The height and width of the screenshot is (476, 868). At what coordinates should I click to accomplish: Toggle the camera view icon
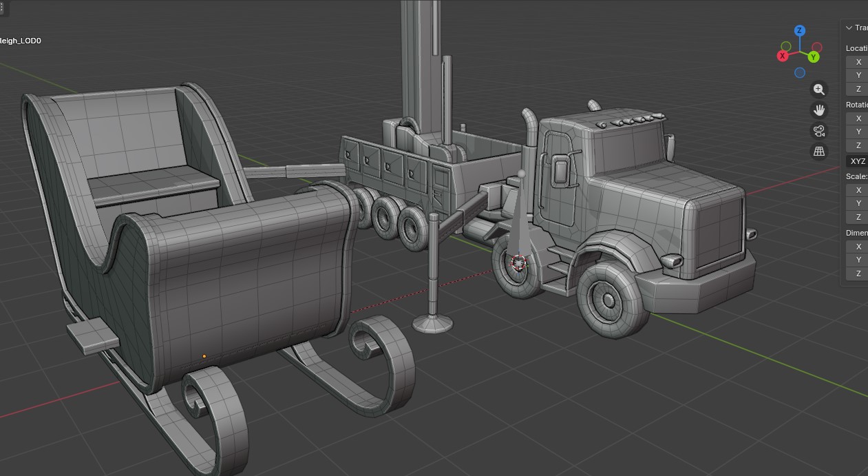pos(819,132)
